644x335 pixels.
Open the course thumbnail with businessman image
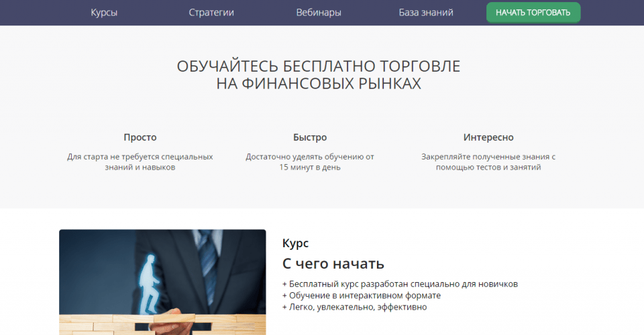162,282
